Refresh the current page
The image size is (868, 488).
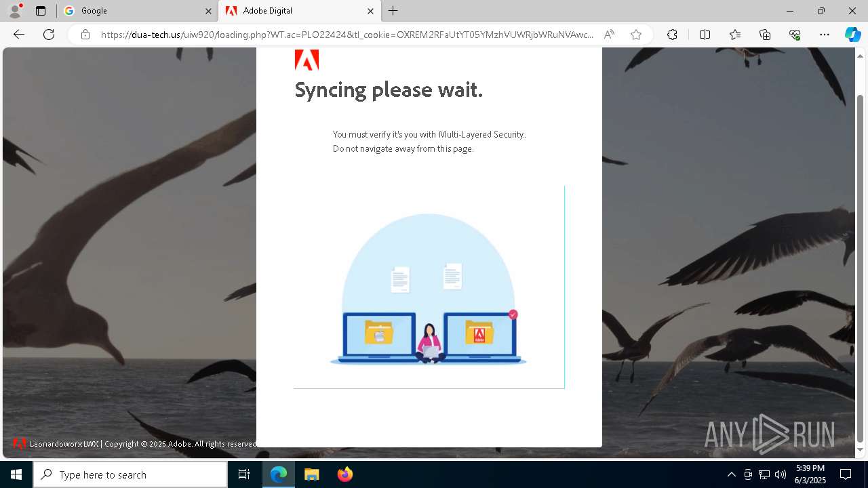(x=49, y=35)
